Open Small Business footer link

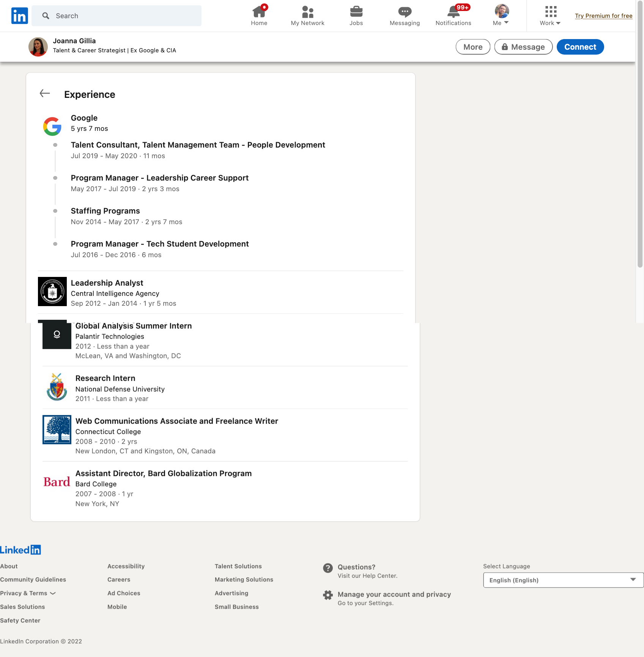pos(237,607)
